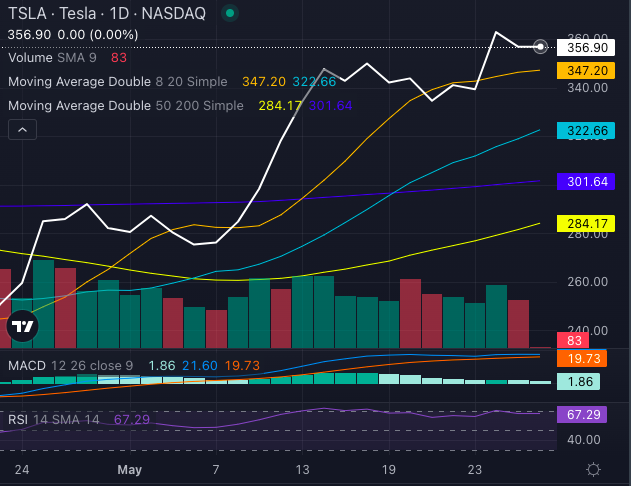The image size is (631, 486).
Task: Click the 19 date label on time axis
Action: click(389, 470)
